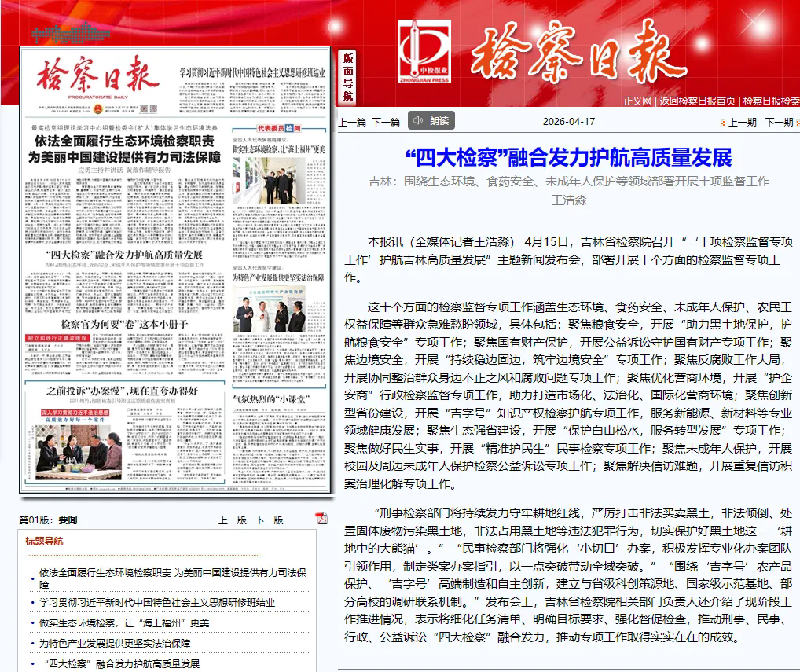Go to previous page 上一版
Viewport: 800px width, 672px height.
[233, 520]
